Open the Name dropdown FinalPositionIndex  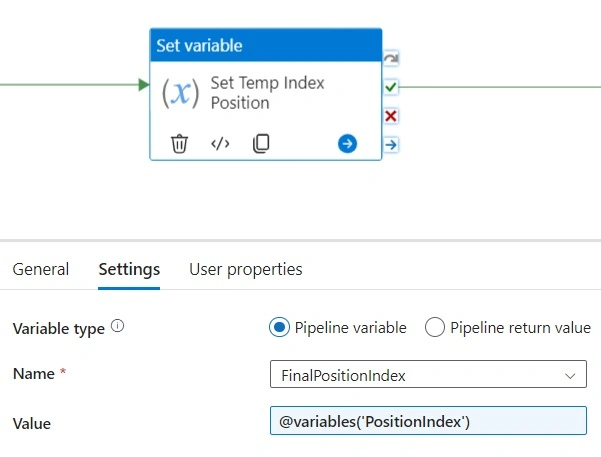point(428,374)
